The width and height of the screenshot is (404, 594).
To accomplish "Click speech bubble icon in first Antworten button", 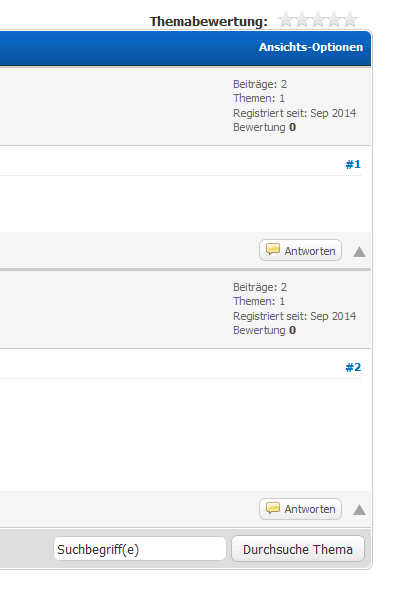I will tap(273, 249).
